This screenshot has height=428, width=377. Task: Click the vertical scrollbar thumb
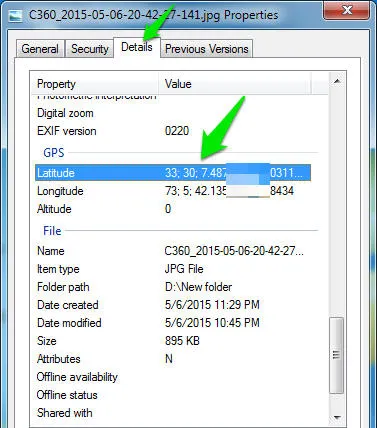pos(336,355)
